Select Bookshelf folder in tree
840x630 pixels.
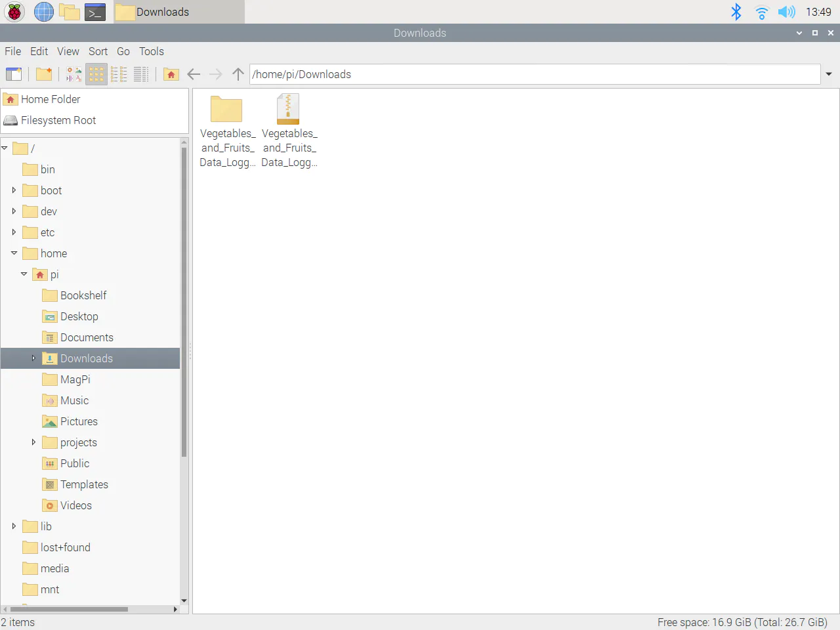click(74, 295)
